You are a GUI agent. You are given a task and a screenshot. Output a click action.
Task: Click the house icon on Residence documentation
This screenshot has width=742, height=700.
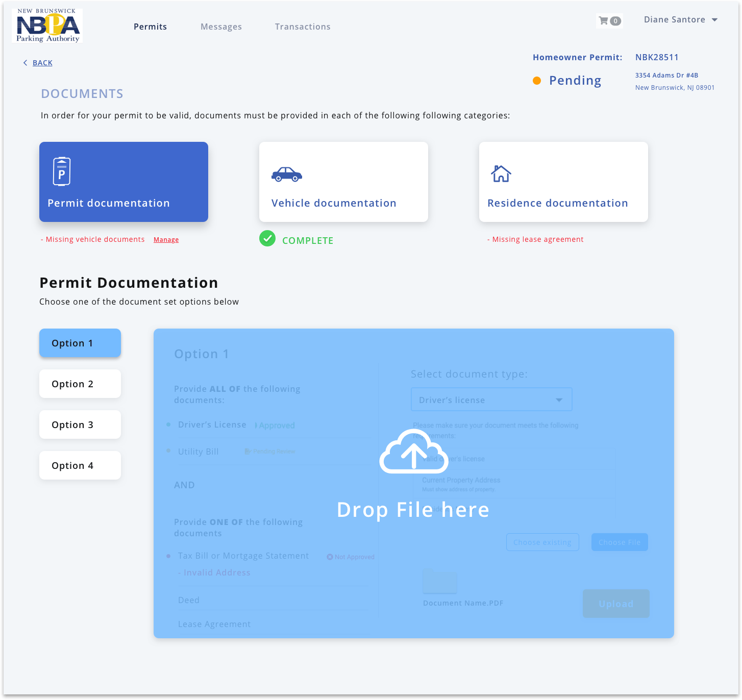pyautogui.click(x=501, y=174)
